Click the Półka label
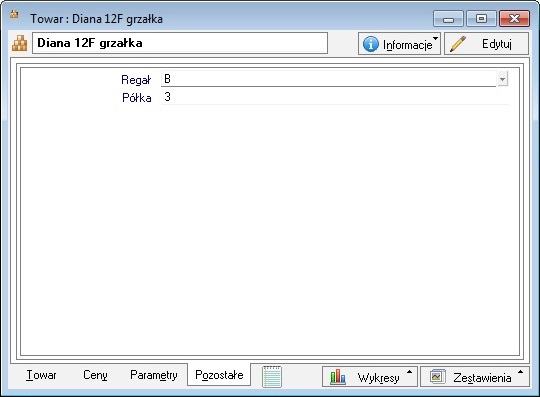The width and height of the screenshot is (540, 397). coord(137,98)
